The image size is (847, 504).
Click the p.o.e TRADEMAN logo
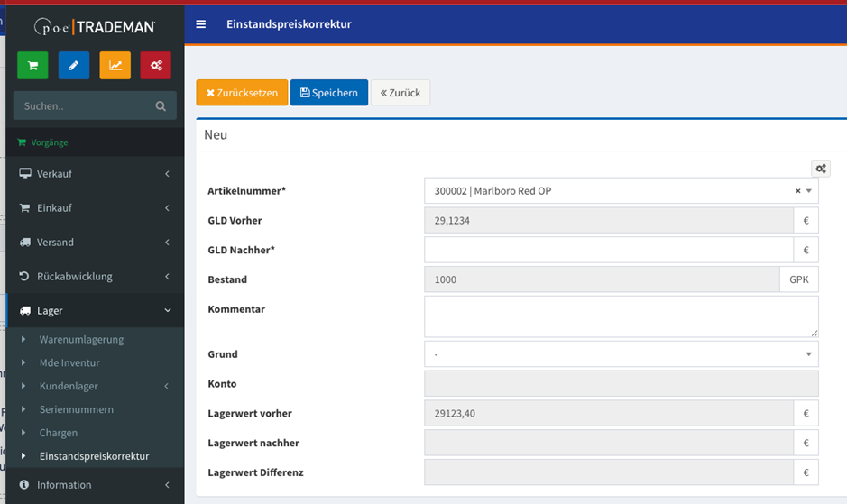coord(95,26)
